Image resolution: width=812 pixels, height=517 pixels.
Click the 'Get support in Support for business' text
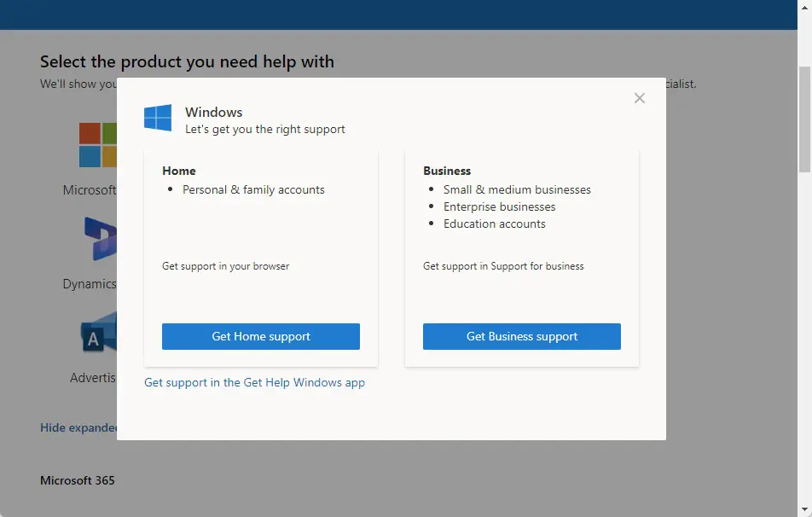503,266
